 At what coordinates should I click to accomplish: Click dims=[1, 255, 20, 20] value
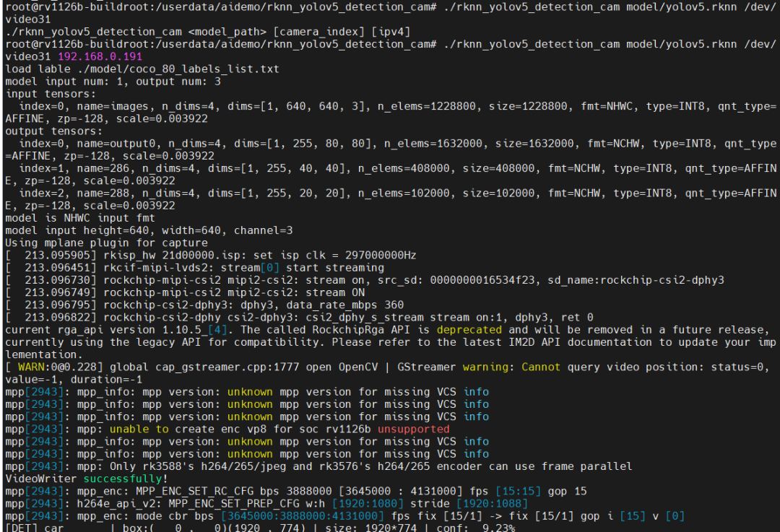point(279,193)
